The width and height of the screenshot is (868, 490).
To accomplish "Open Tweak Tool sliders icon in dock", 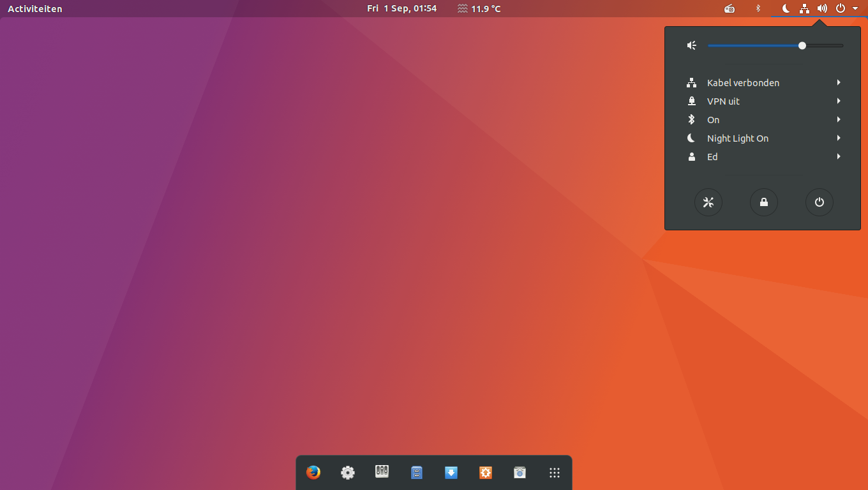I will [382, 473].
